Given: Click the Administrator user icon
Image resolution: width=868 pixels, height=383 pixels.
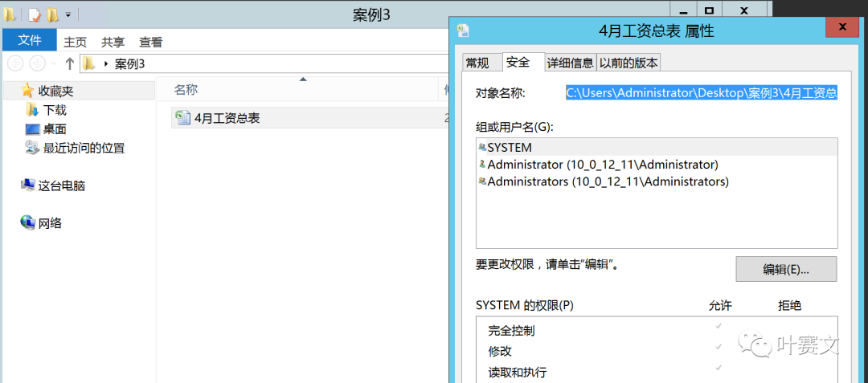Looking at the screenshot, I should [482, 164].
